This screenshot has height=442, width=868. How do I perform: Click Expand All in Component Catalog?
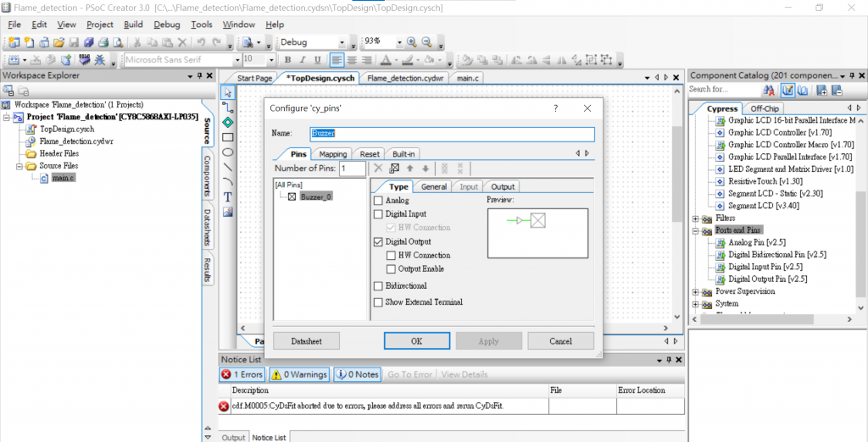click(x=822, y=90)
